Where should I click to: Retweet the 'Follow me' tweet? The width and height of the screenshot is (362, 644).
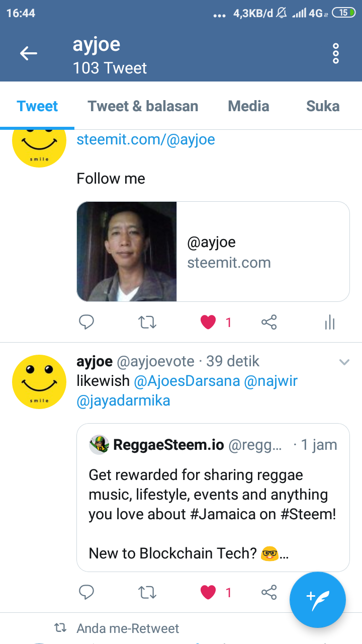(147, 322)
